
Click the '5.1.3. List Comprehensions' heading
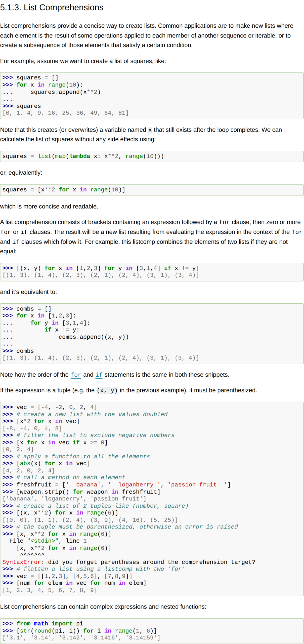(52, 7)
